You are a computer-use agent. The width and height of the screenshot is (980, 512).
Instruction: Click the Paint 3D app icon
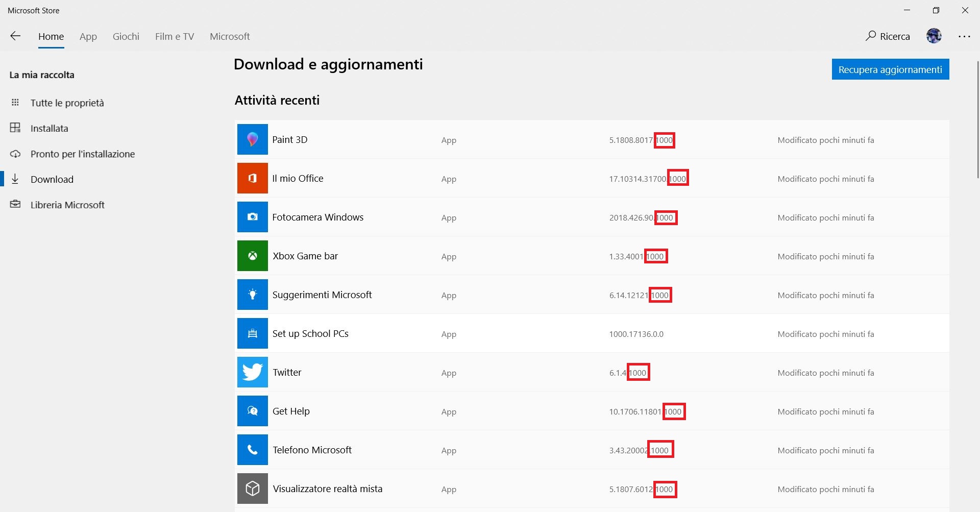click(x=253, y=139)
